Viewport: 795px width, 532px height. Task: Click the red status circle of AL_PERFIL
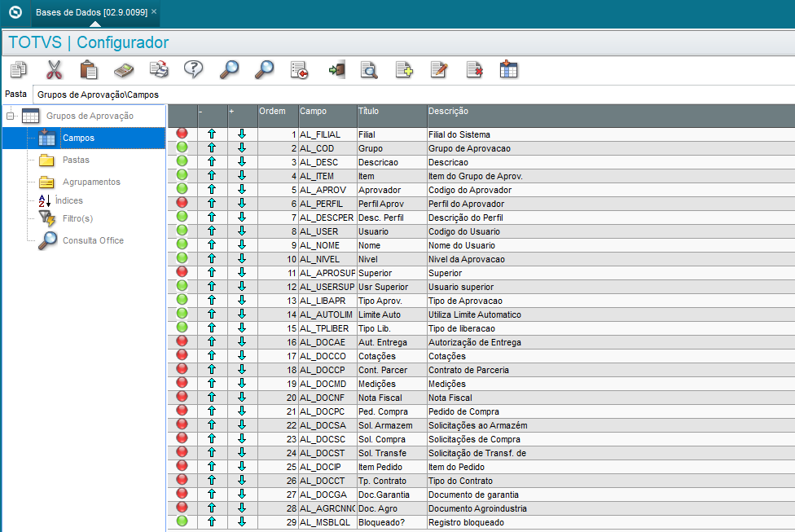click(x=182, y=202)
